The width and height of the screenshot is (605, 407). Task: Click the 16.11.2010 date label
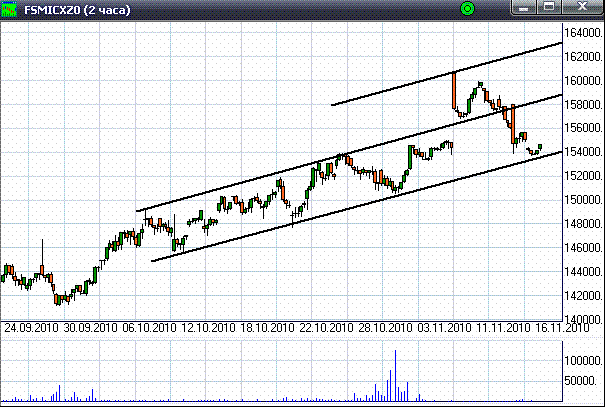tap(563, 328)
